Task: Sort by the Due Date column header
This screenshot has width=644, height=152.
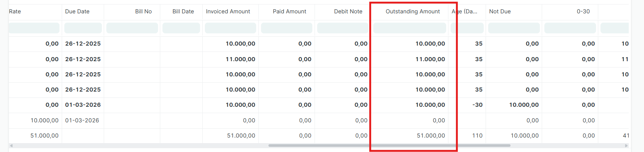Action: tap(77, 11)
